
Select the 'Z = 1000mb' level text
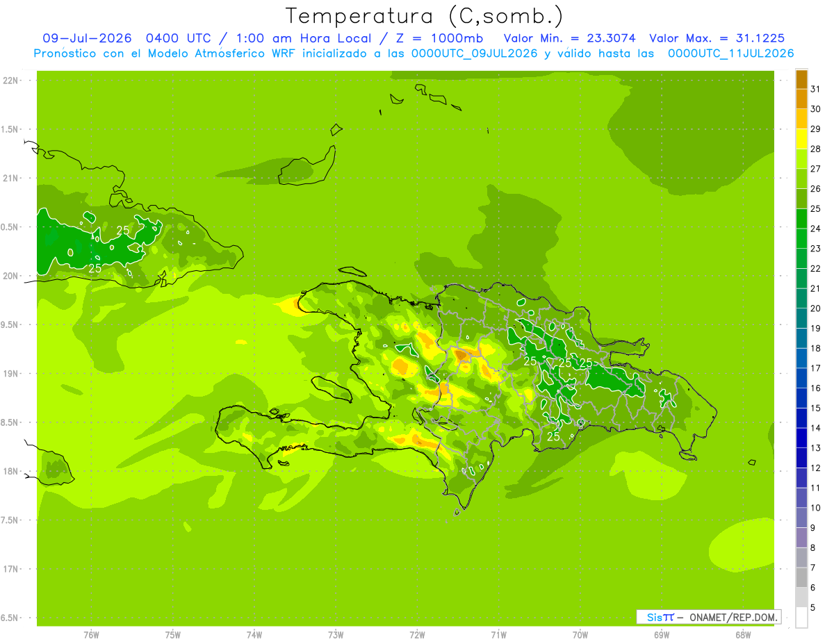pyautogui.click(x=440, y=38)
